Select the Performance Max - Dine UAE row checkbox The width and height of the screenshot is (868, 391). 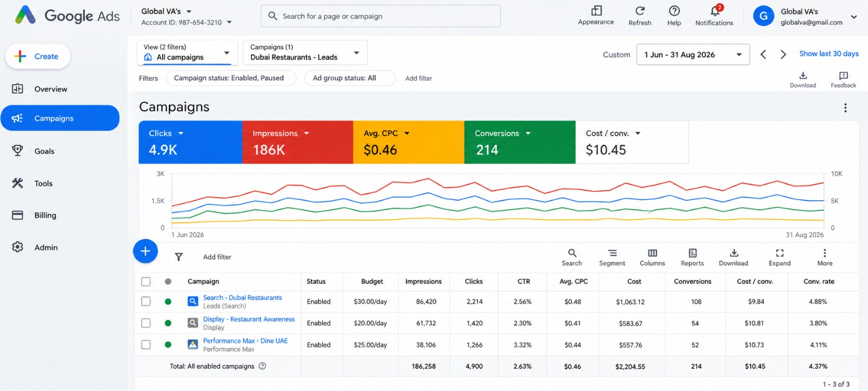146,344
